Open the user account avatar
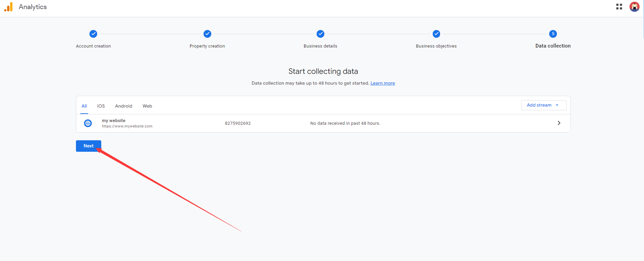The width and height of the screenshot is (644, 261). [634, 7]
